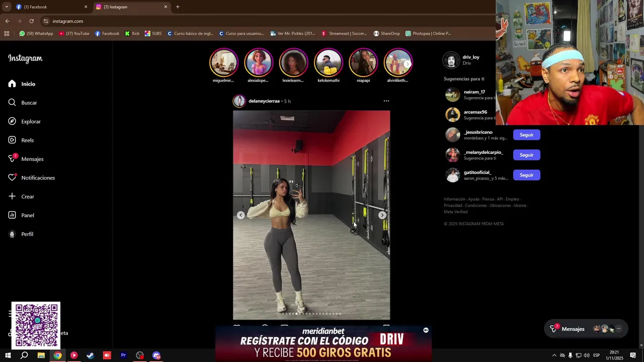Open WhatsApp bookmark

tap(36, 34)
